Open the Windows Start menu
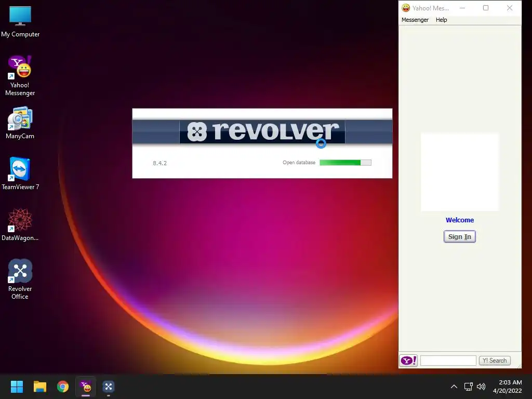Image resolution: width=532 pixels, height=399 pixels. coord(17,387)
